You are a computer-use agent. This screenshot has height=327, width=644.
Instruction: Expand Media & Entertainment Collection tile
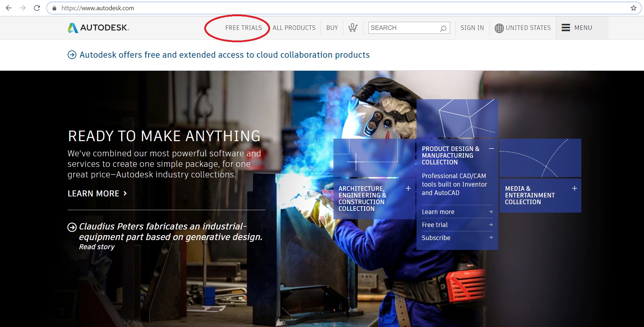(x=574, y=188)
